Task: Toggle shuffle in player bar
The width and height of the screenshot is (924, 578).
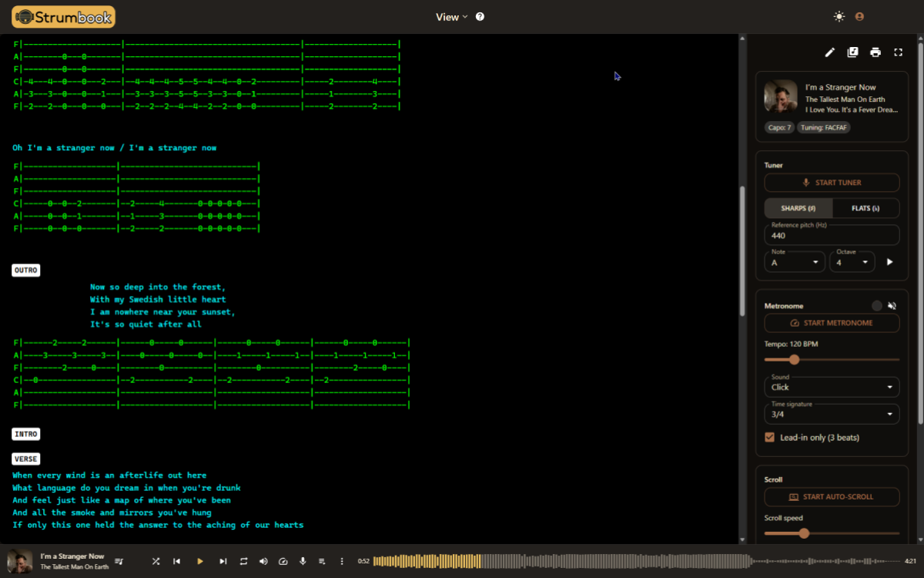Action: (x=156, y=561)
